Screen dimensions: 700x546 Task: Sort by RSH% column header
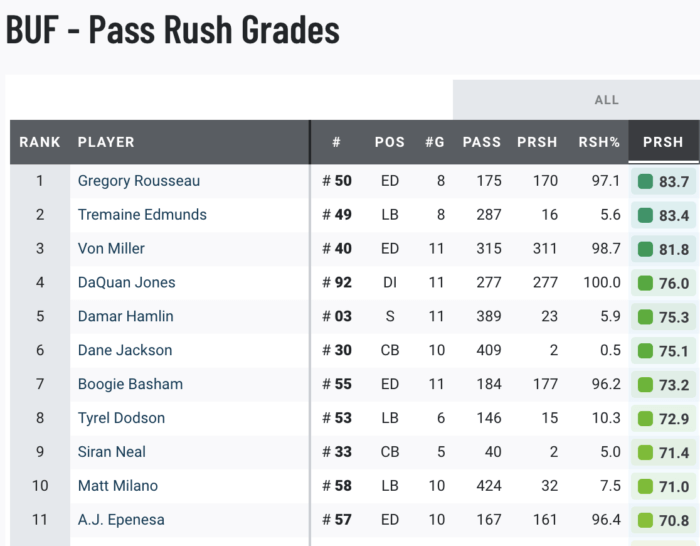coord(599,142)
